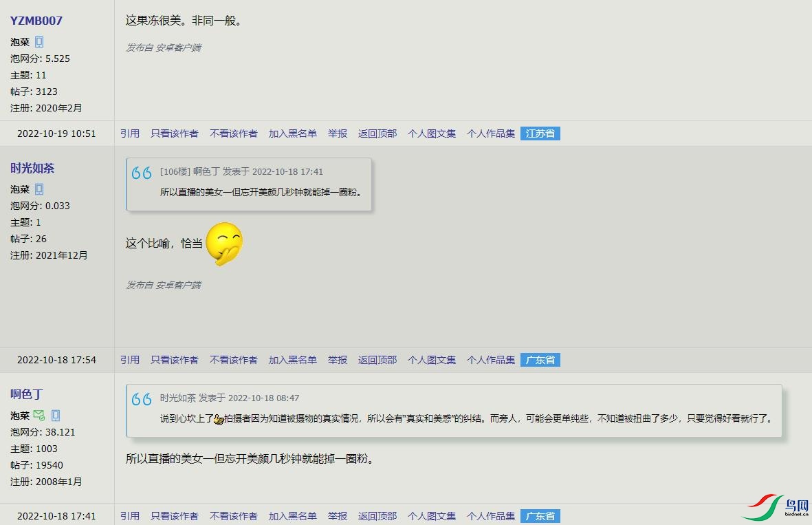812x525 pixels.
Task: Click quote mark icon in 啊色丁's quoted post
Action: pyautogui.click(x=142, y=399)
